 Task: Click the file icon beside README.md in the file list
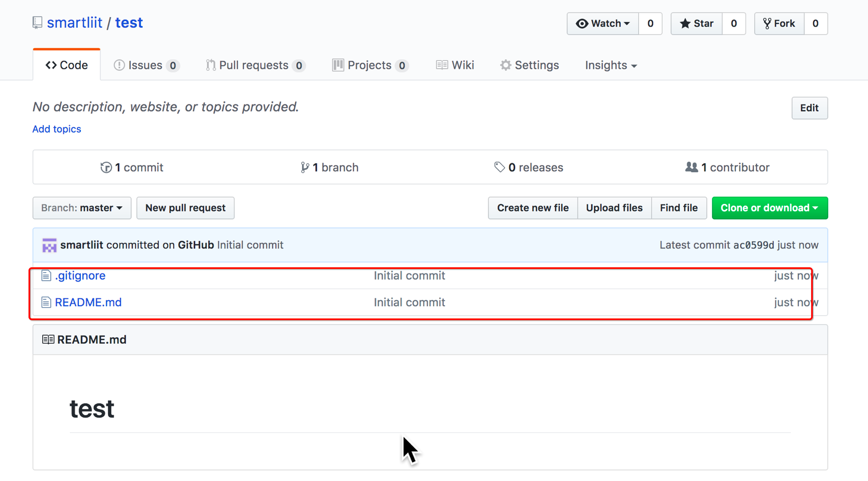click(x=46, y=302)
